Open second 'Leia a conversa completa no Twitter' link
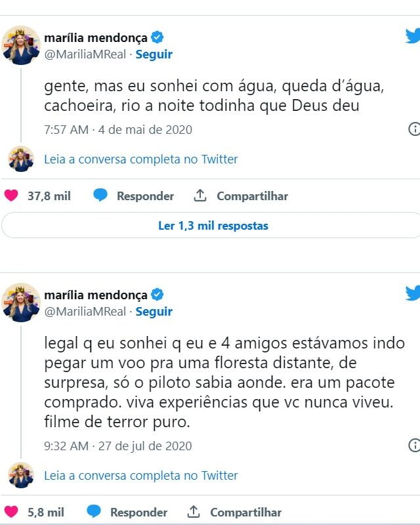The image size is (420, 525). click(141, 475)
